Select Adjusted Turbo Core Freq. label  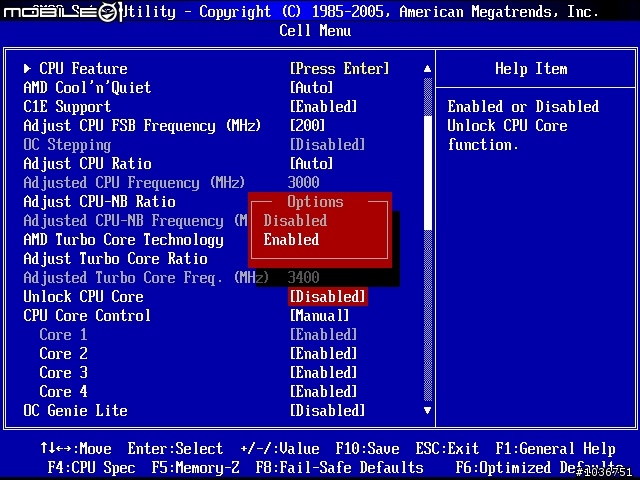pyautogui.click(x=146, y=278)
